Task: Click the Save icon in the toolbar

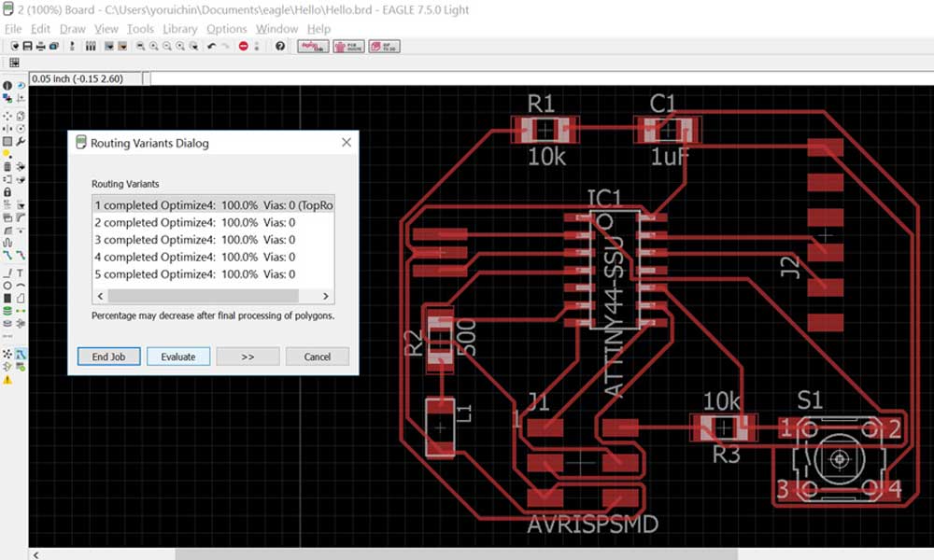Action: pos(27,46)
